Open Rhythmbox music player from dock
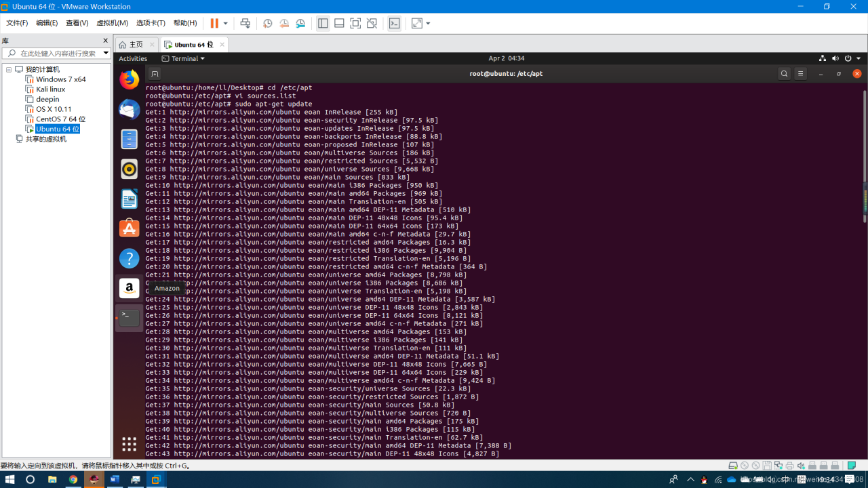 (x=129, y=169)
